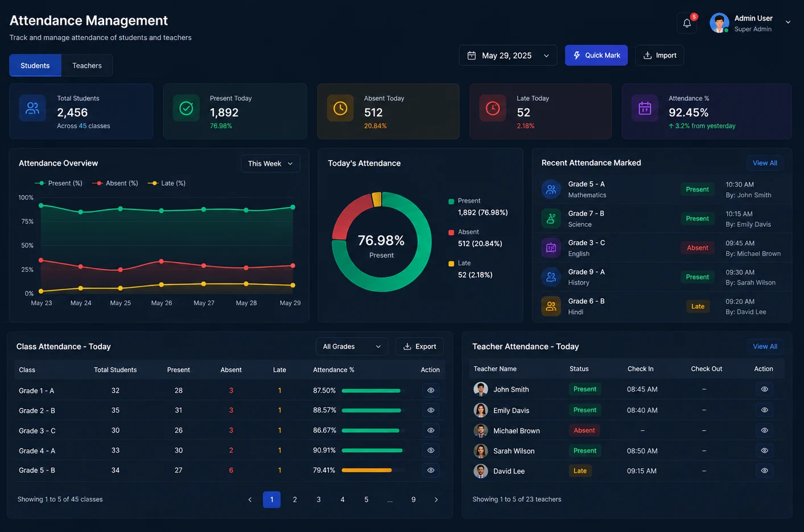
Task: View All teacher attendance
Action: (x=765, y=347)
